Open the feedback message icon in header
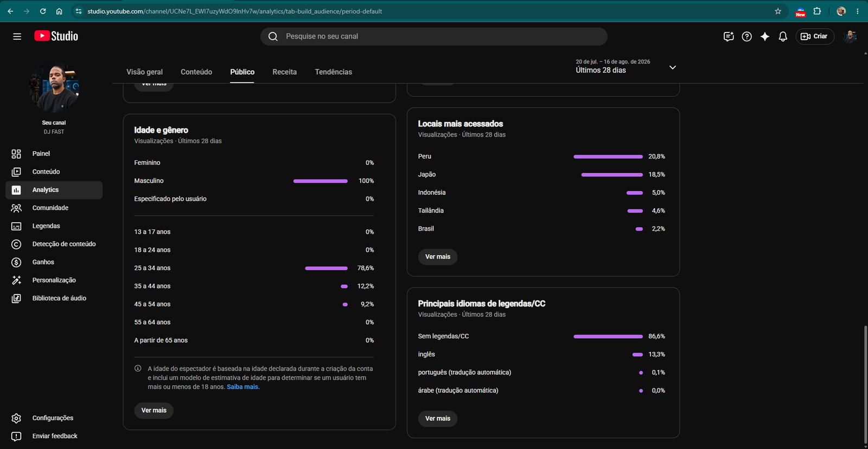 pos(729,36)
